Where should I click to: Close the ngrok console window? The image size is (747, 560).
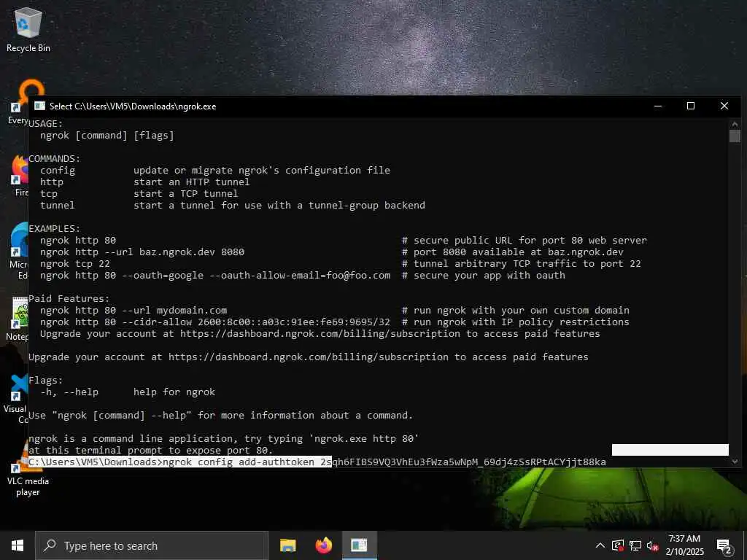724,106
